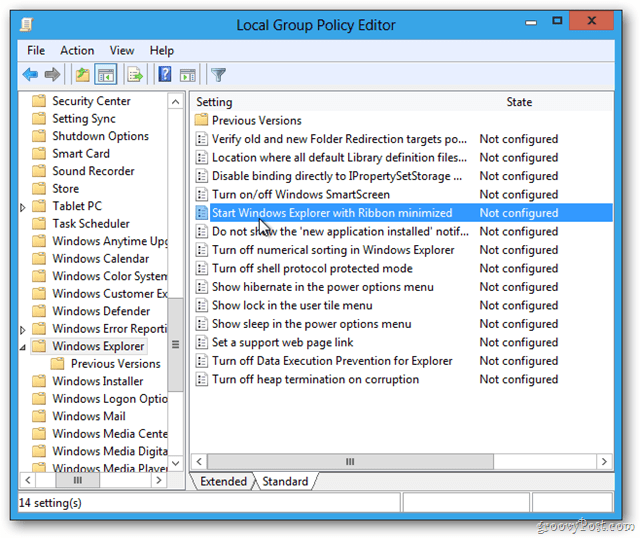Expand the Tablet PC tree node
The height and width of the screenshot is (538, 640).
(x=23, y=207)
